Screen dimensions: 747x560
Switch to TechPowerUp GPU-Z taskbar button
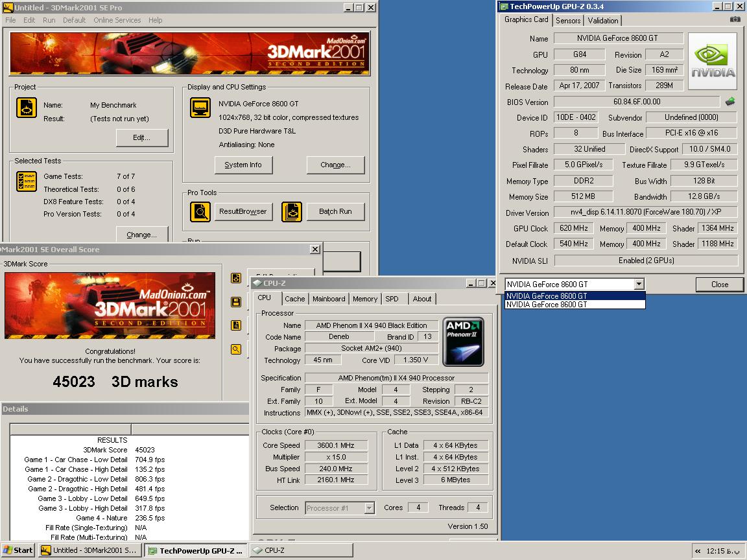coord(196,550)
